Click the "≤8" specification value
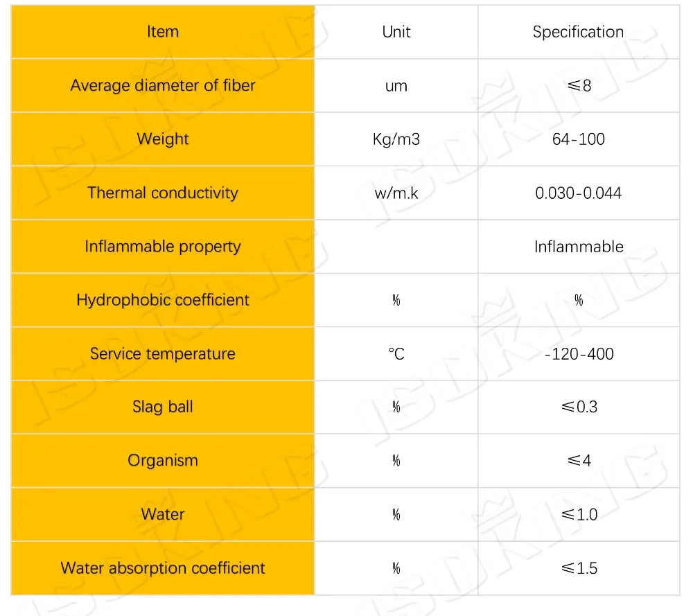The image size is (693, 616). tap(578, 86)
